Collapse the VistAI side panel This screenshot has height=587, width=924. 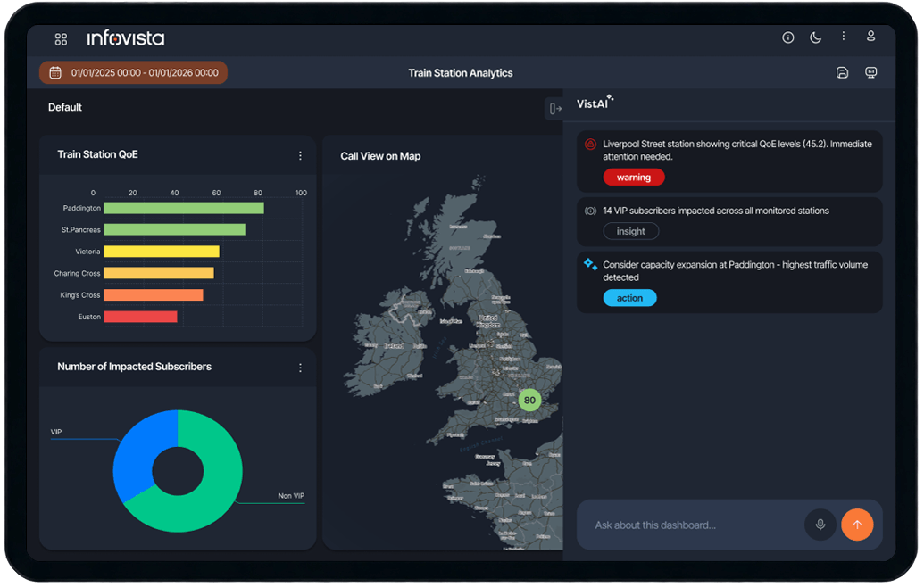click(555, 107)
